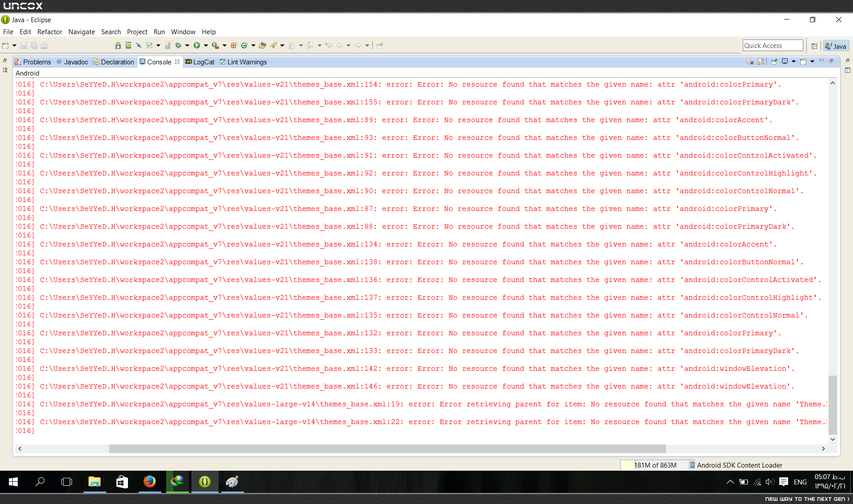
Task: Click the Back navigation arrow icon
Action: (339, 45)
